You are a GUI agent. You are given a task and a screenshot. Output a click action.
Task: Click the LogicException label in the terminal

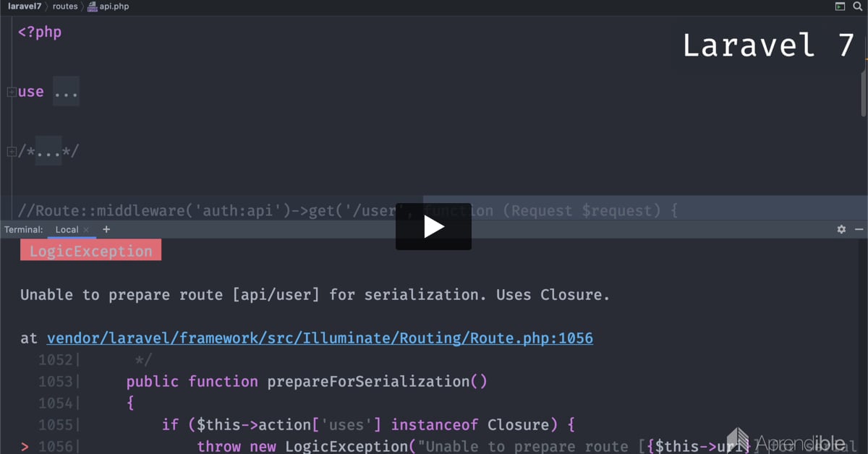pos(90,251)
